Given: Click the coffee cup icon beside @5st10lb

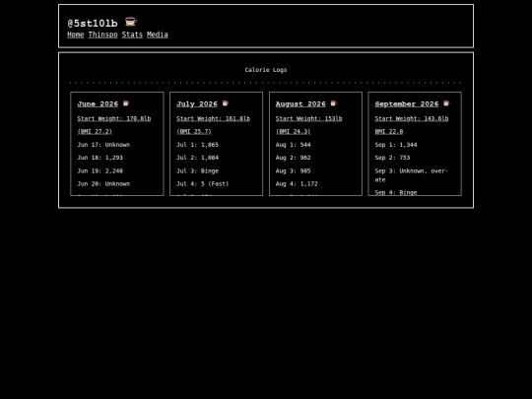Looking at the screenshot, I should 131,22.
